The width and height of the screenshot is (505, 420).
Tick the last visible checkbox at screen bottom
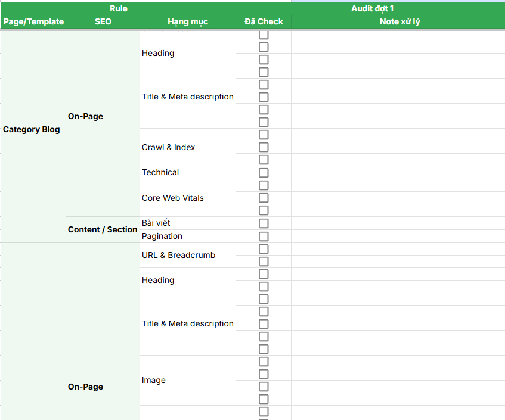(x=263, y=411)
